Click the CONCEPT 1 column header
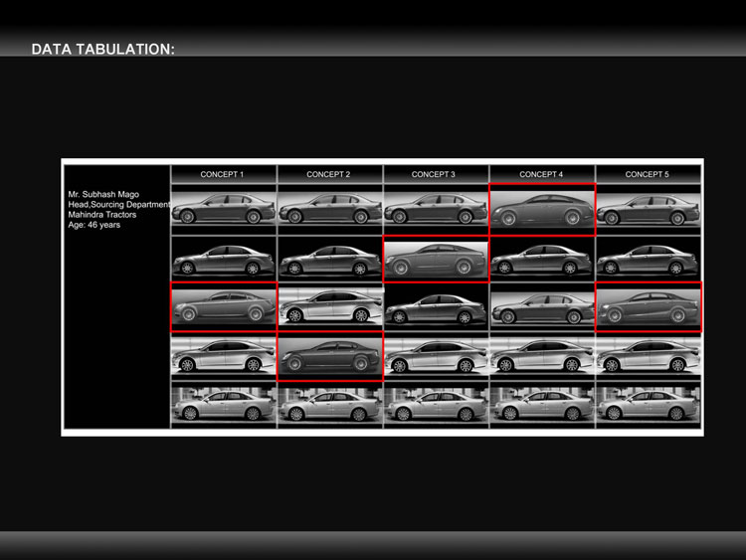Viewport: 746px width, 560px height. point(222,174)
